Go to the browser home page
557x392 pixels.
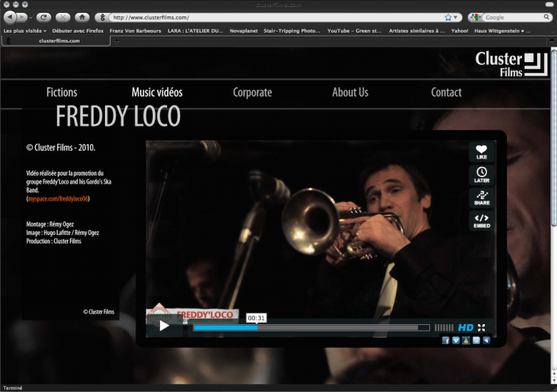click(82, 17)
